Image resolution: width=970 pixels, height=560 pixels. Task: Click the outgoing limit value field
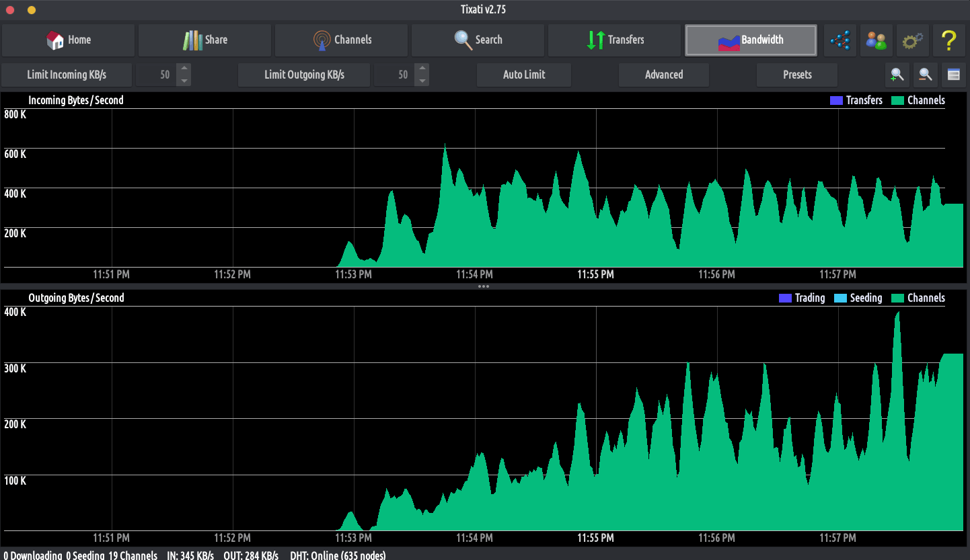[394, 75]
